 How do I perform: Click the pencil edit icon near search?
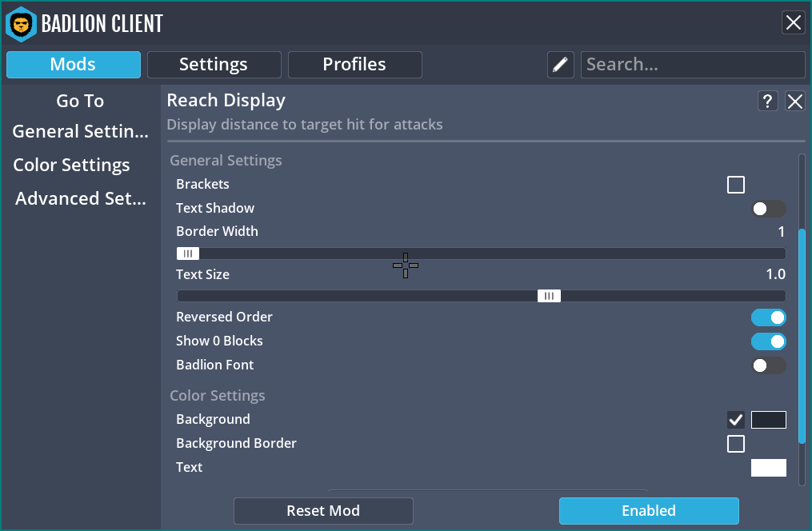(560, 65)
